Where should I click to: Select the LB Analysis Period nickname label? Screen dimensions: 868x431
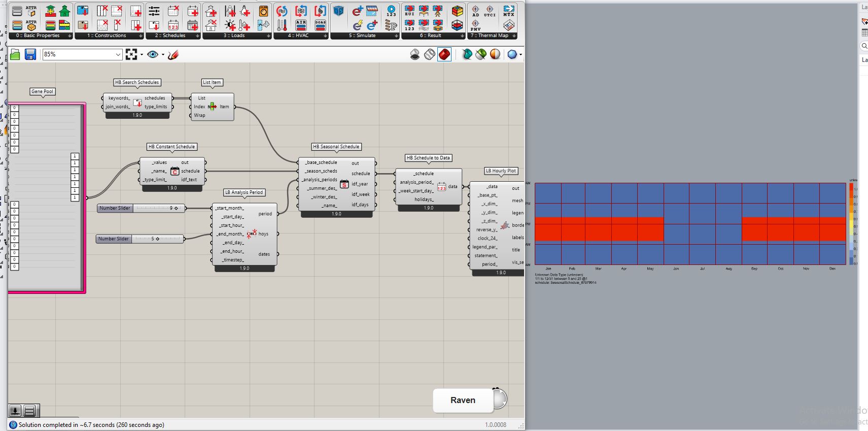[x=244, y=192]
